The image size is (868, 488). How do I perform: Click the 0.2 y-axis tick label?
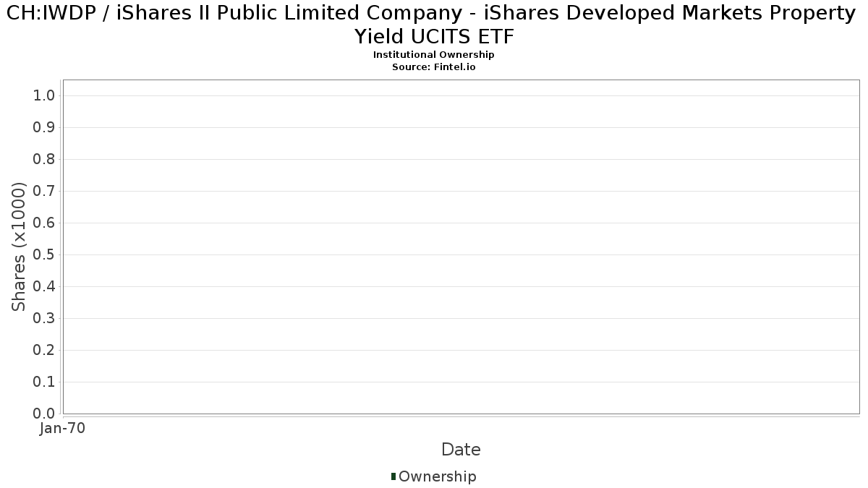tap(45, 351)
